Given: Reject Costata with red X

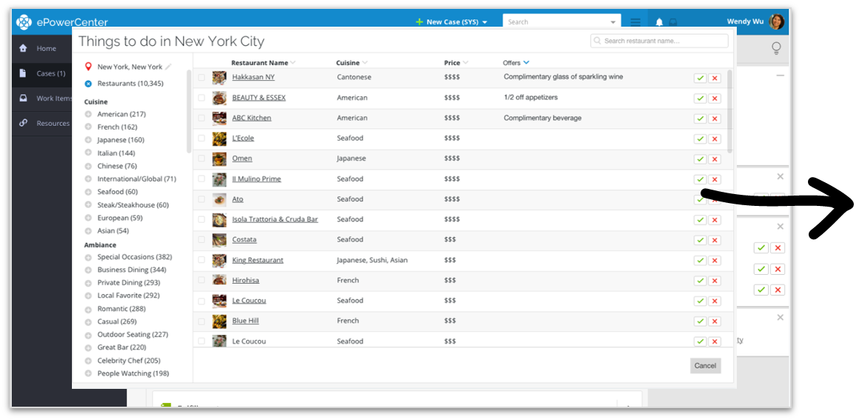Looking at the screenshot, I should point(715,240).
